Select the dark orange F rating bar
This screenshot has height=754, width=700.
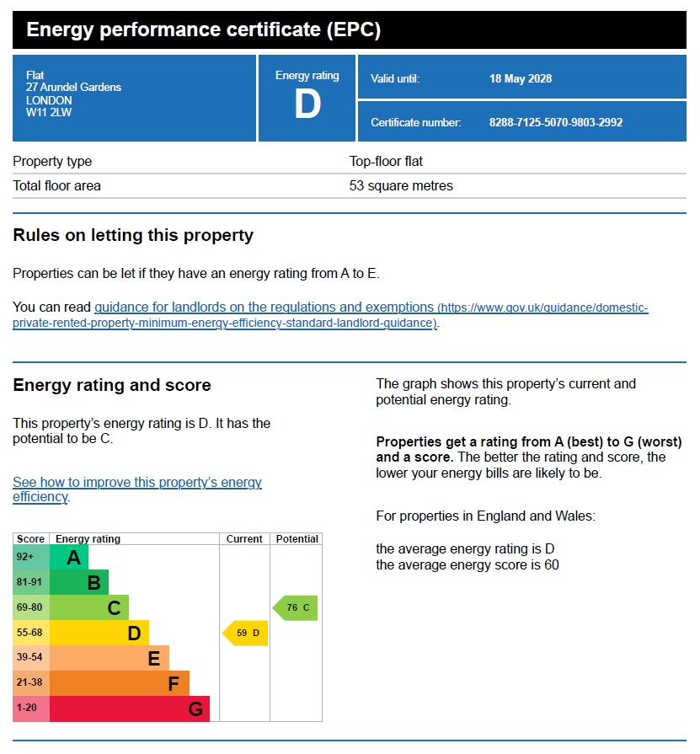pyautogui.click(x=120, y=683)
